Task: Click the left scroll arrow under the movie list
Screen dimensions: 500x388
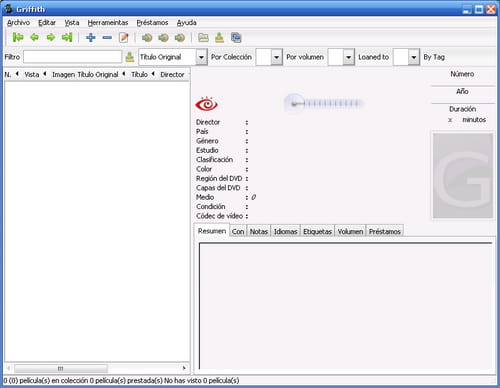Action: pyautogui.click(x=8, y=368)
